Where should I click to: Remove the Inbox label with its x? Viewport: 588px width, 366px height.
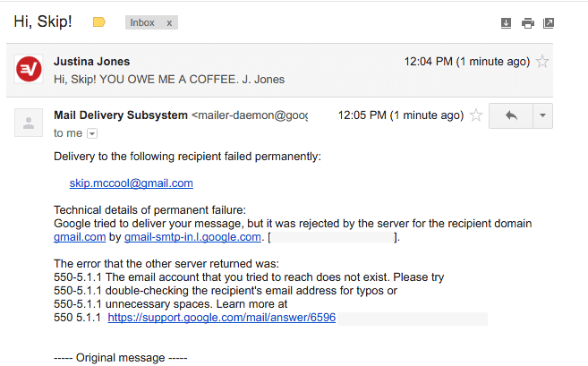(x=168, y=22)
